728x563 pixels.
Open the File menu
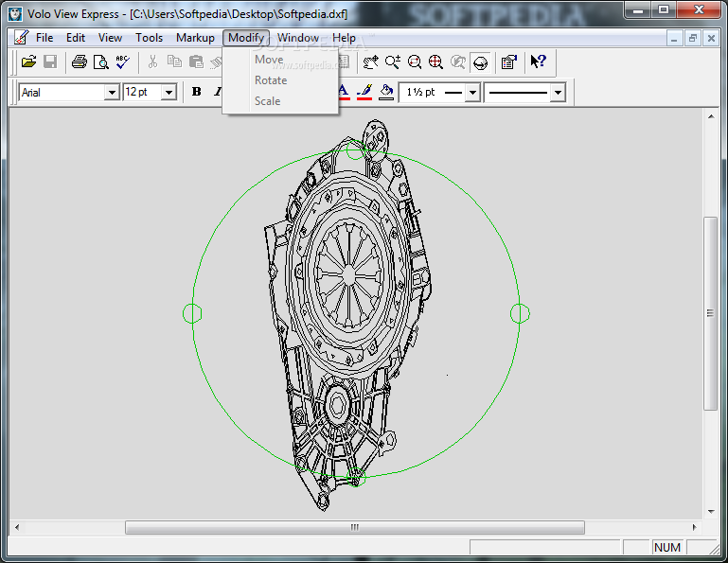pos(44,38)
